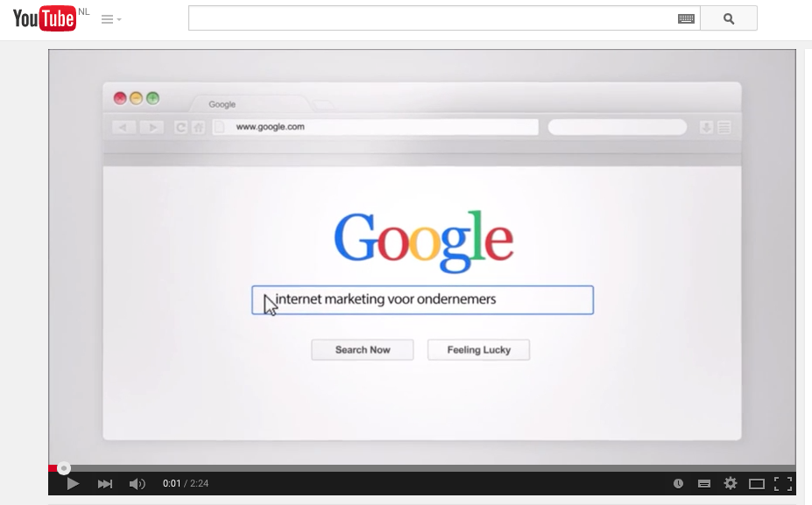Viewport: 812px width, 505px height.
Task: Click the Search Now button in the video
Action: (x=363, y=350)
